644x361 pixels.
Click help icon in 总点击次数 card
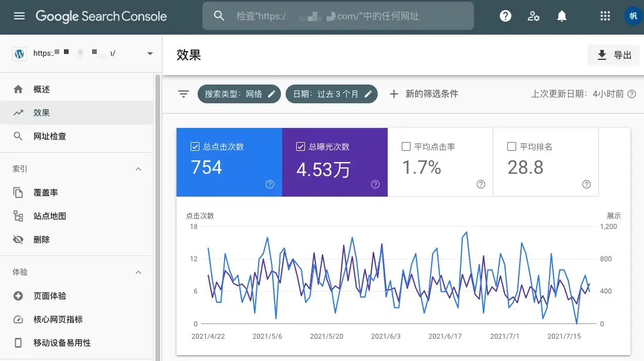pos(269,184)
